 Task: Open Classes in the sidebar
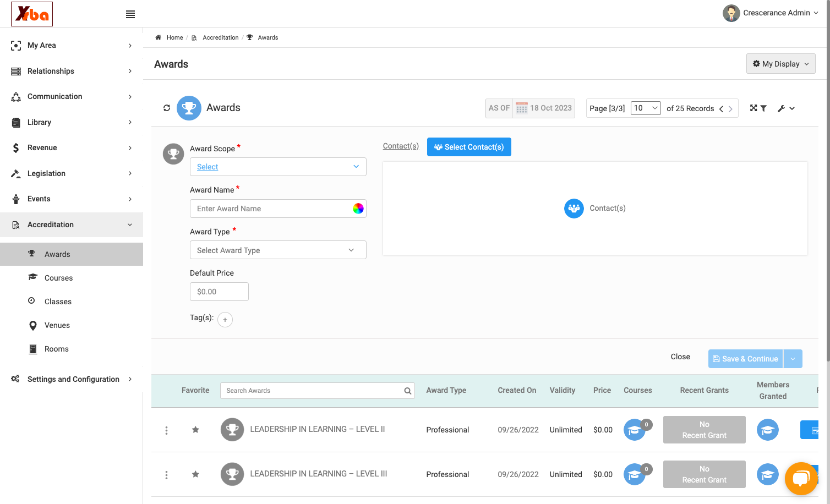[x=58, y=302]
